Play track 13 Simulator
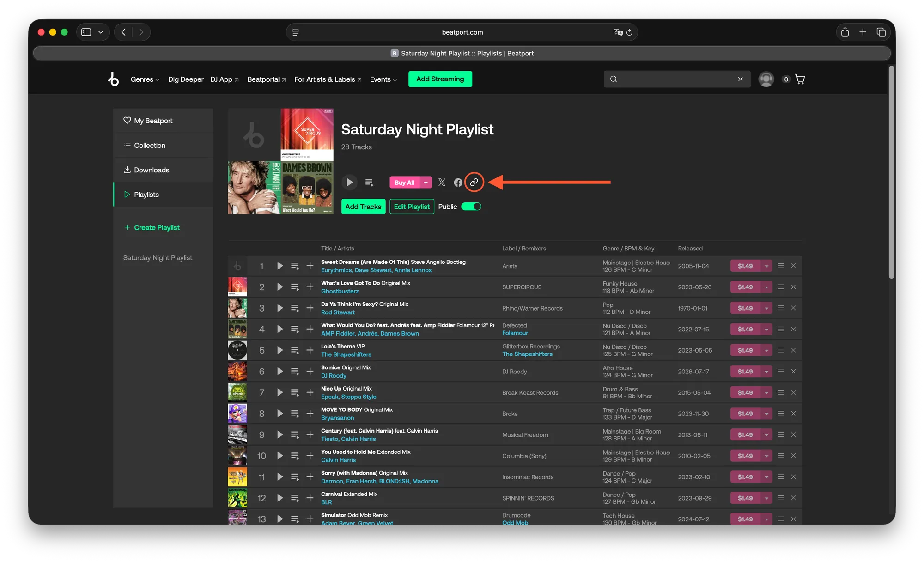Screen dimensions: 924x562 [x=280, y=519]
